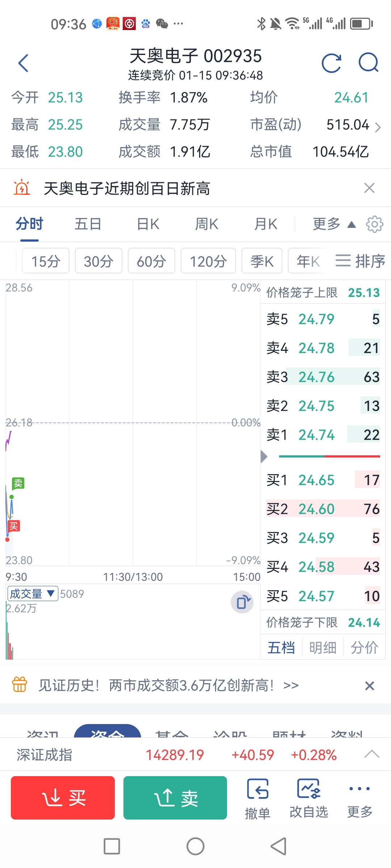Tap the landscape rotate chart icon
The image size is (391, 868).
[x=242, y=602]
